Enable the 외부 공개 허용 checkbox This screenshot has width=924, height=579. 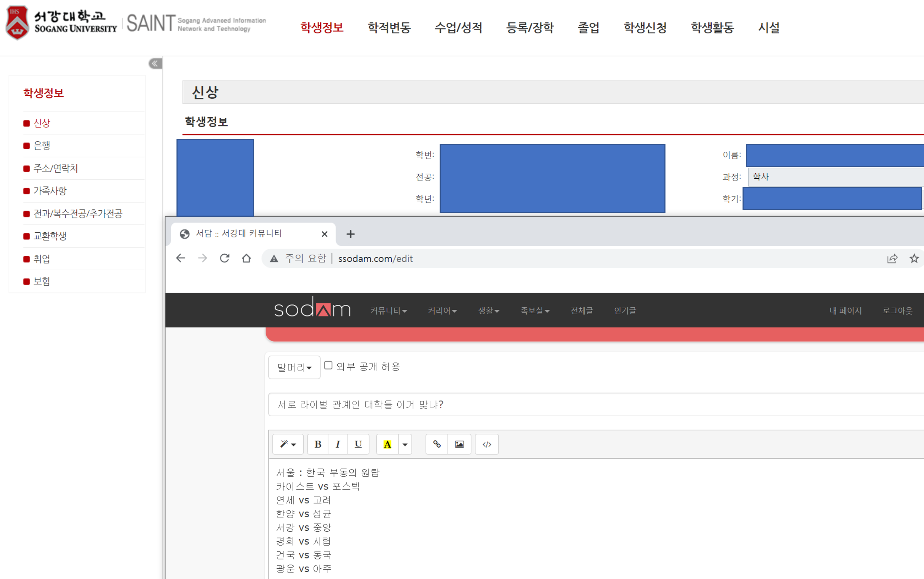tap(328, 365)
